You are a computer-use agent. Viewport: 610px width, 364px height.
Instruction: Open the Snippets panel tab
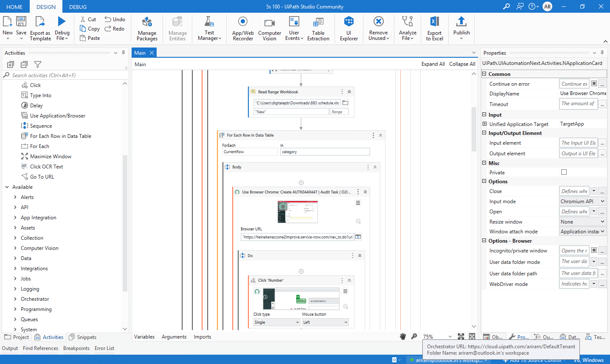coord(86,337)
